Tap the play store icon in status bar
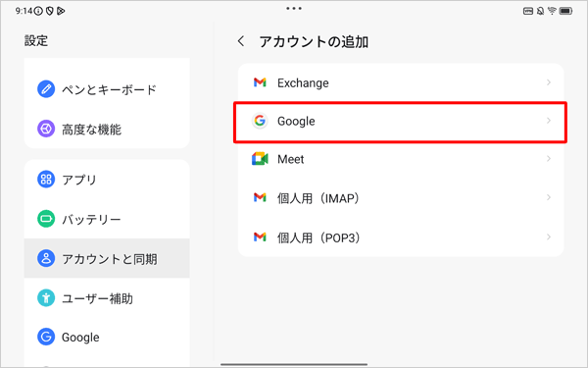Image resolution: width=588 pixels, height=368 pixels. coord(61,11)
